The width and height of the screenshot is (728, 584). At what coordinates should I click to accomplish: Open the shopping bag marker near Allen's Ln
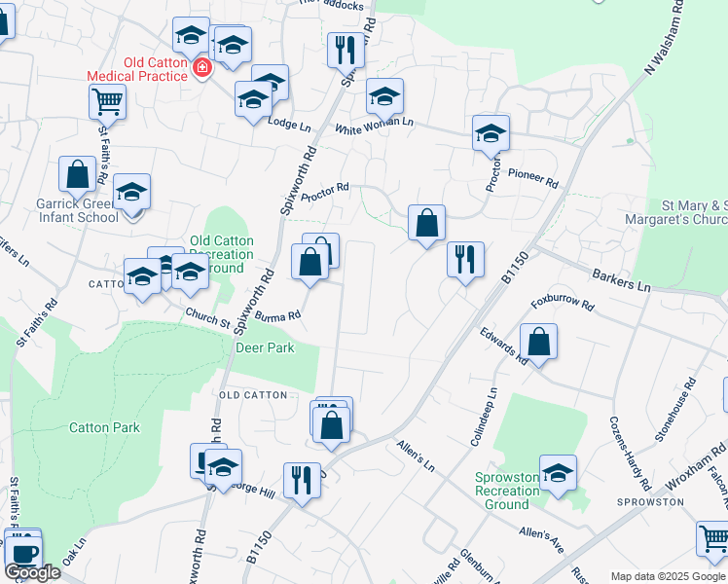pos(332,425)
